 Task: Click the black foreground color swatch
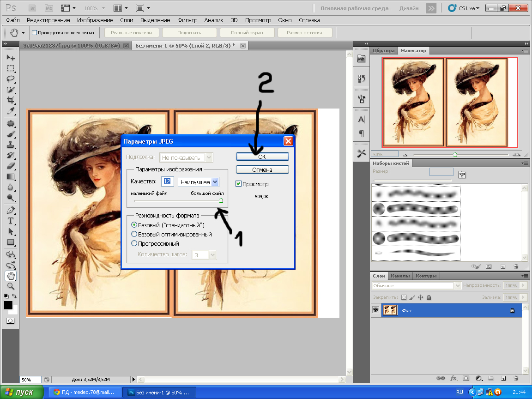coord(8,305)
